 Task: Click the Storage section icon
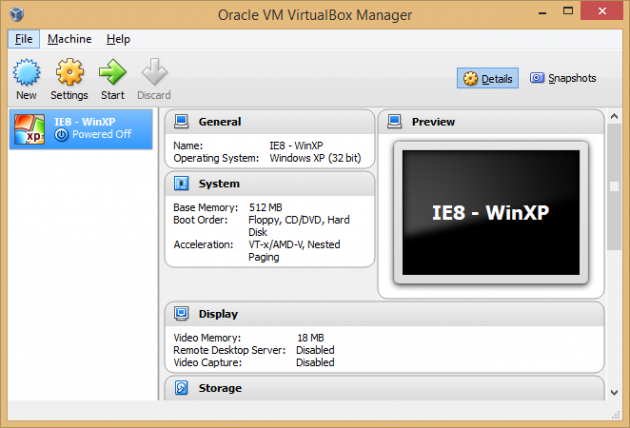182,388
